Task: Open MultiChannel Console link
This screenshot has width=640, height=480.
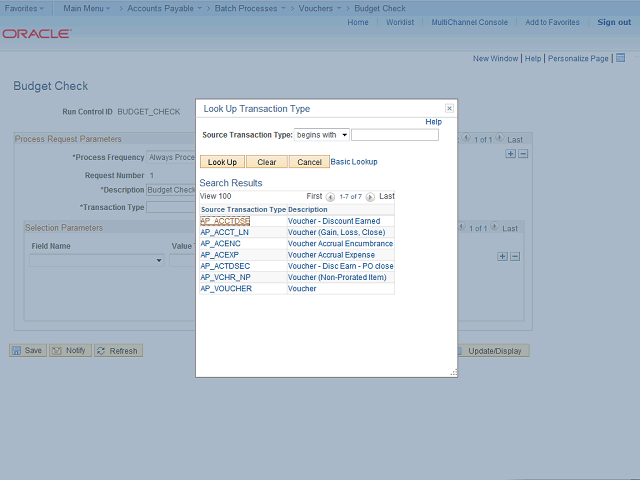Action: click(469, 22)
